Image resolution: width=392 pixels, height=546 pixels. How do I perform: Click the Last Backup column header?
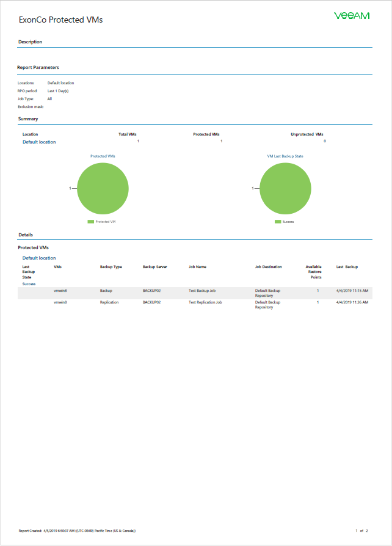pos(347,267)
